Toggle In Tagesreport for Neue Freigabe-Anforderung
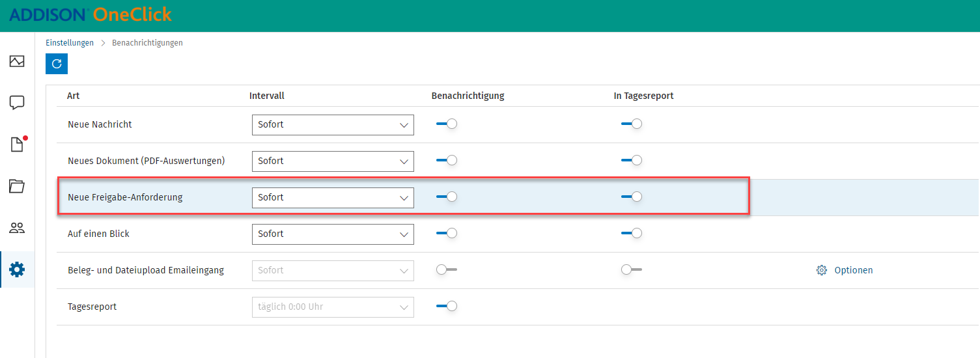 pyautogui.click(x=632, y=197)
